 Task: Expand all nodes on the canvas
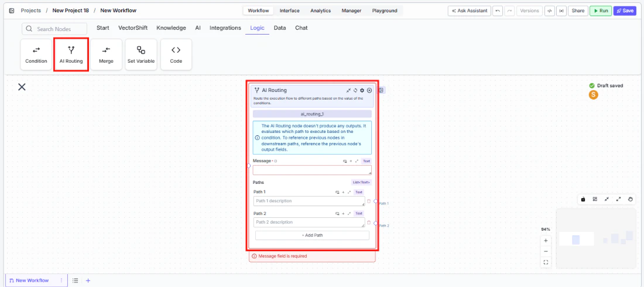[x=619, y=199]
